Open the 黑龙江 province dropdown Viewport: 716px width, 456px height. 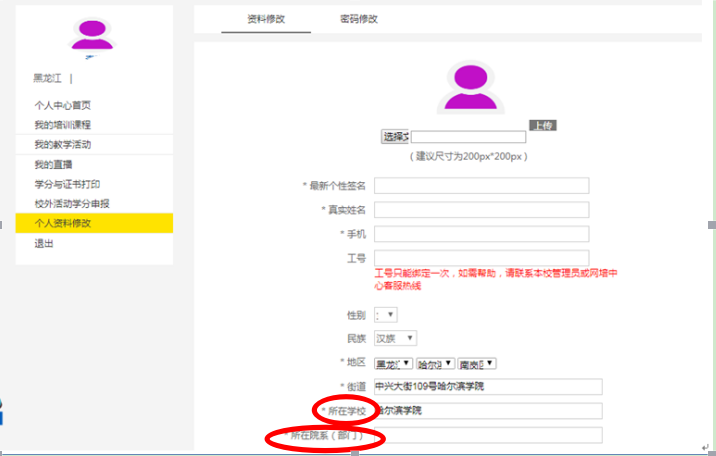pyautogui.click(x=393, y=363)
